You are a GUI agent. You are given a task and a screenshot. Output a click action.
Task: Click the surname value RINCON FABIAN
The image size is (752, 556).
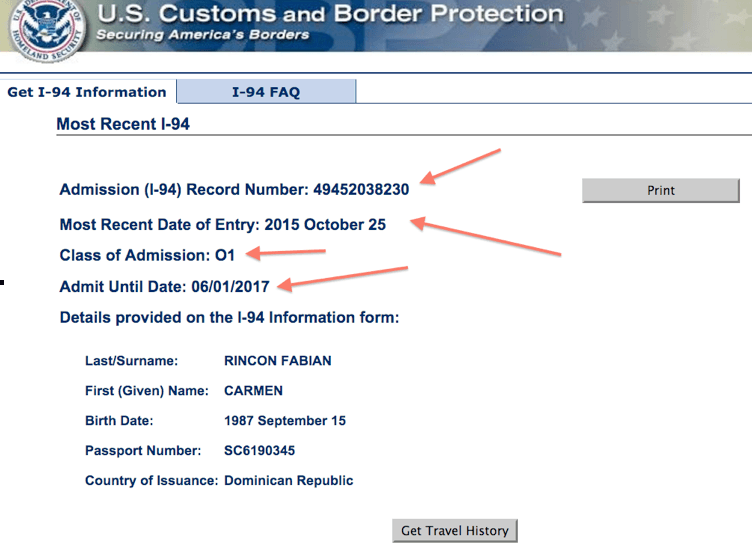(x=278, y=361)
